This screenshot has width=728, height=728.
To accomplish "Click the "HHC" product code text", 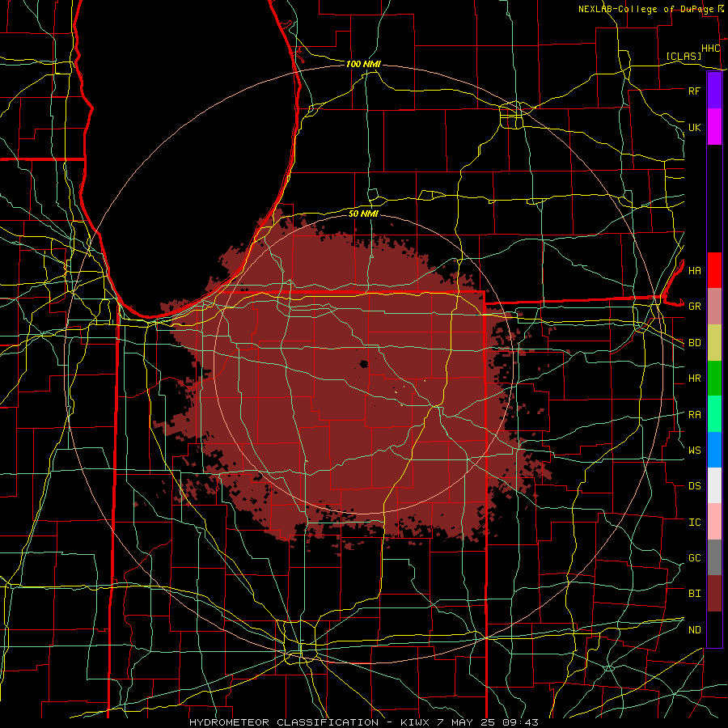I will click(710, 49).
